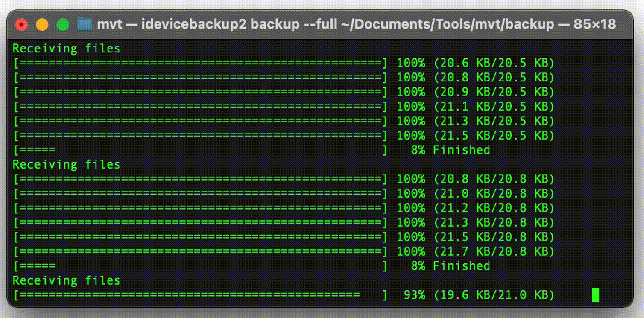Zoom the window using the green button
Image resolution: width=644 pixels, height=318 pixels.
tap(62, 25)
